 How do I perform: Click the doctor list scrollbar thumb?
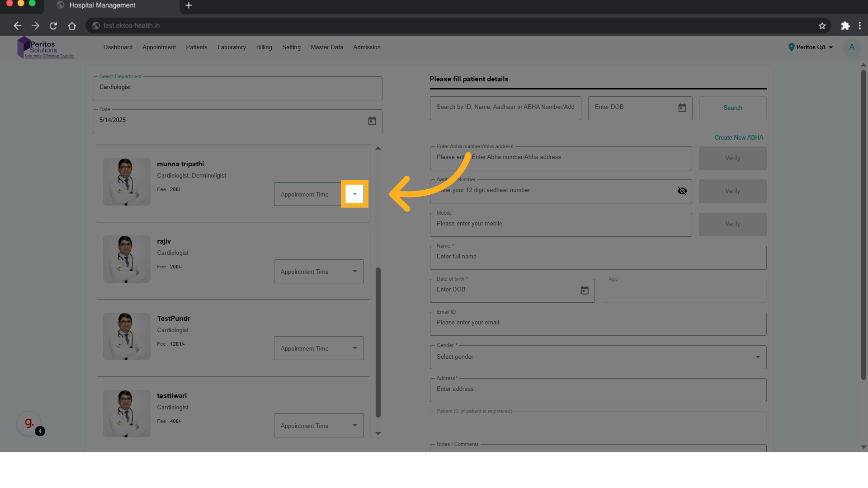tap(378, 343)
